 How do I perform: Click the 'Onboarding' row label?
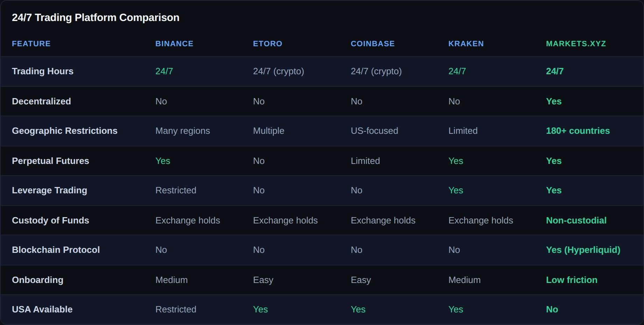click(37, 280)
